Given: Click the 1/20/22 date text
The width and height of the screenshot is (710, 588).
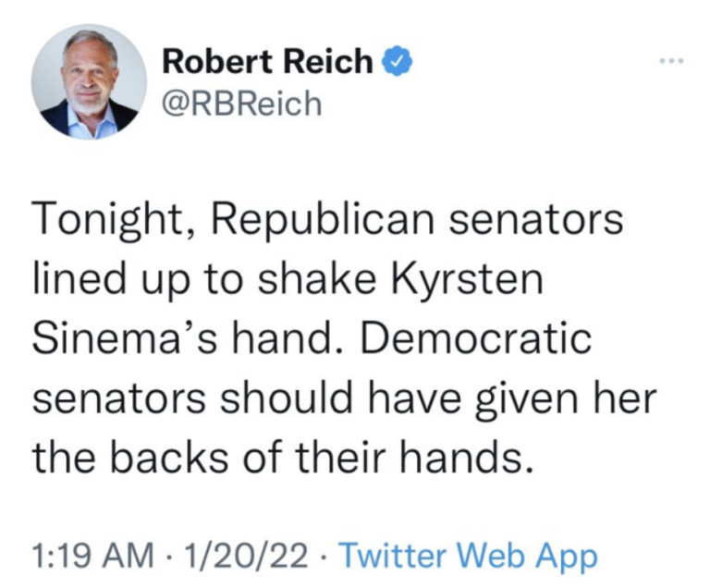Looking at the screenshot, I should (x=245, y=557).
